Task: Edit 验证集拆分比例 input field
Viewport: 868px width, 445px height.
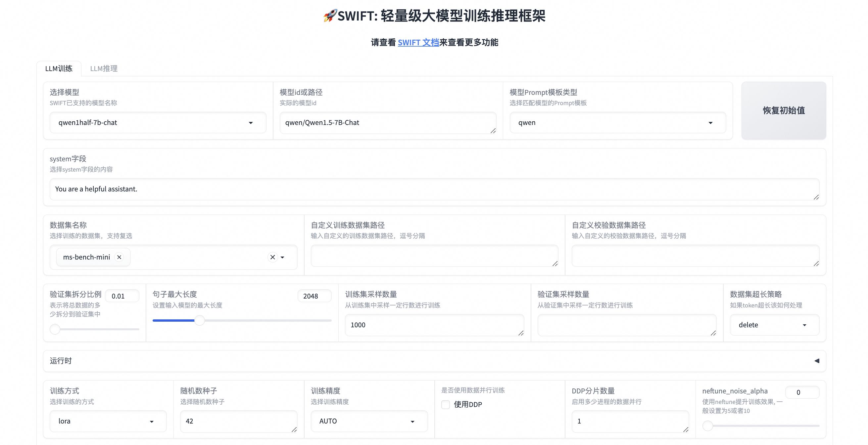Action: point(118,296)
